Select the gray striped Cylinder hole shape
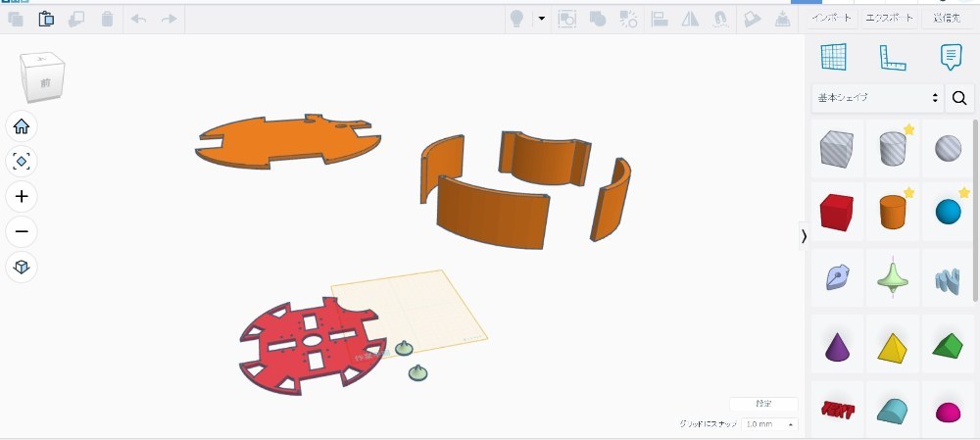Screen dimensions: 980x440 point(893,149)
